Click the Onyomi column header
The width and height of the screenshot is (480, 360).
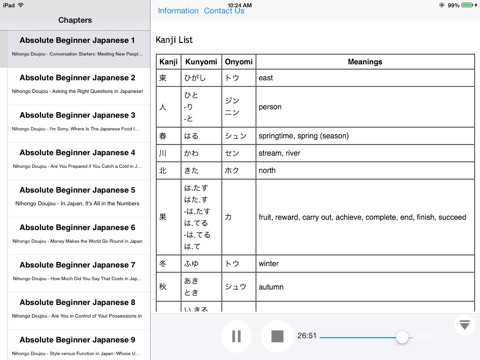click(x=239, y=62)
